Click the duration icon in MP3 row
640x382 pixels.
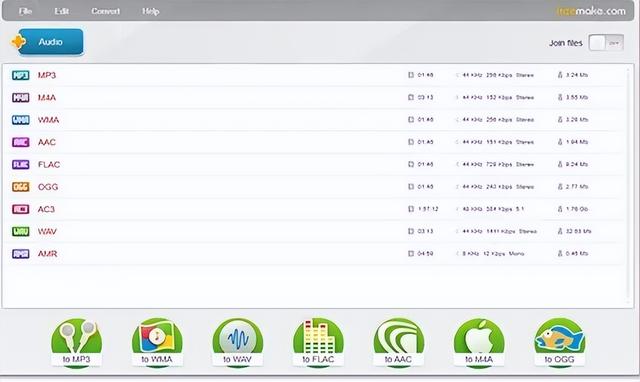coord(411,75)
